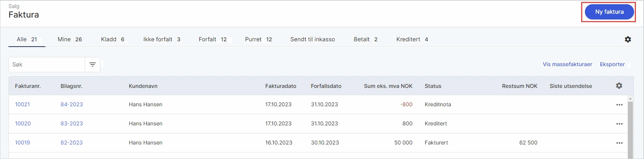Click the 50 000 amount cell
Screen dimensions: 644x159
[403, 143]
